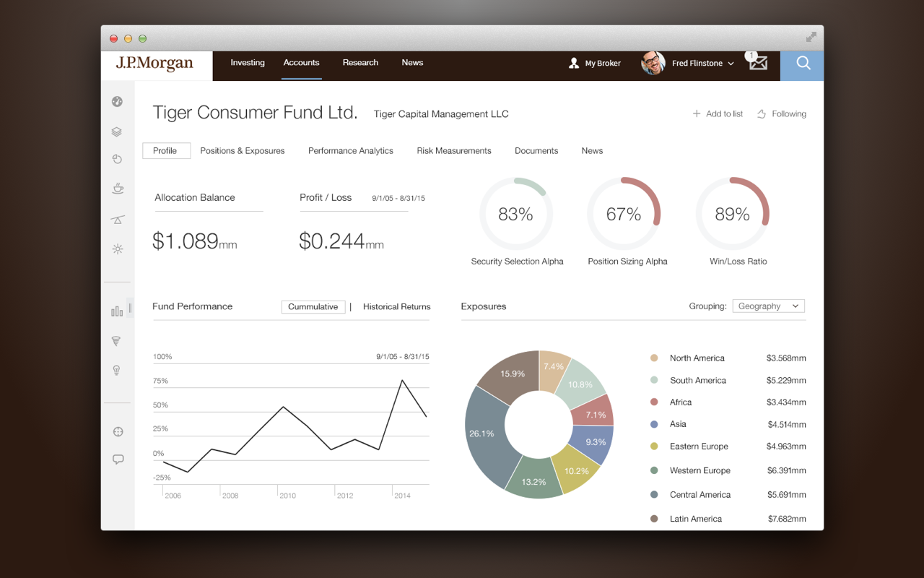924x578 pixels.
Task: Click the thumbs-up icon beside Following
Action: coord(762,114)
